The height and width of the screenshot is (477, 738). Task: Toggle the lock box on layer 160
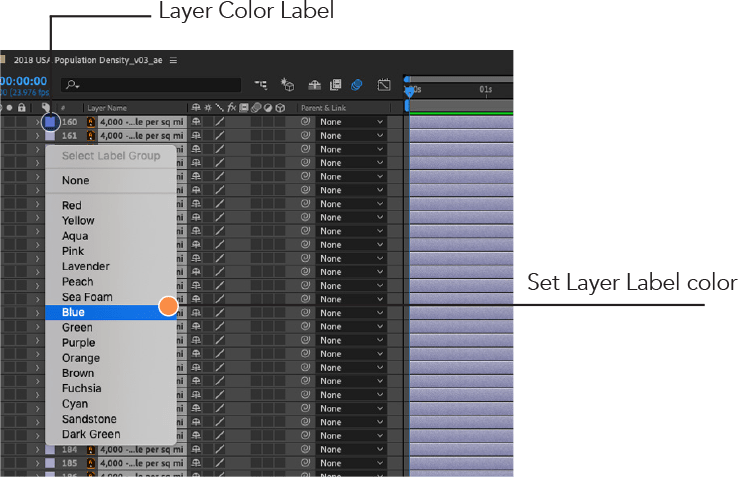pyautogui.click(x=22, y=122)
